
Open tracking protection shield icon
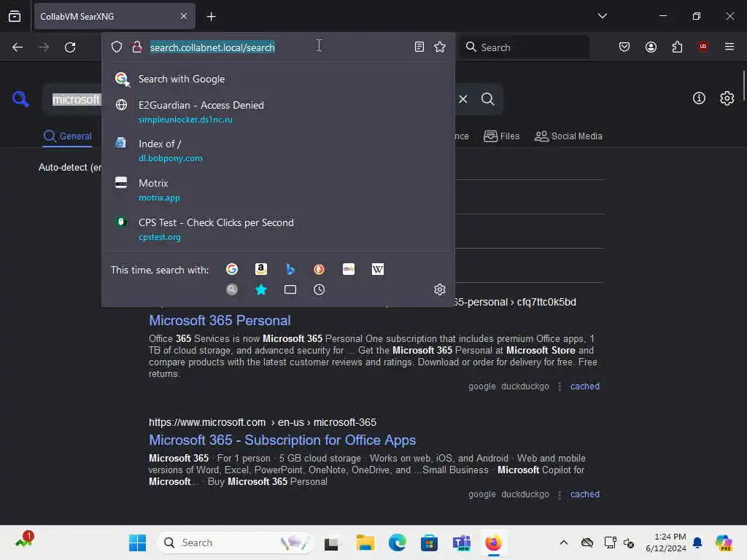(x=117, y=47)
